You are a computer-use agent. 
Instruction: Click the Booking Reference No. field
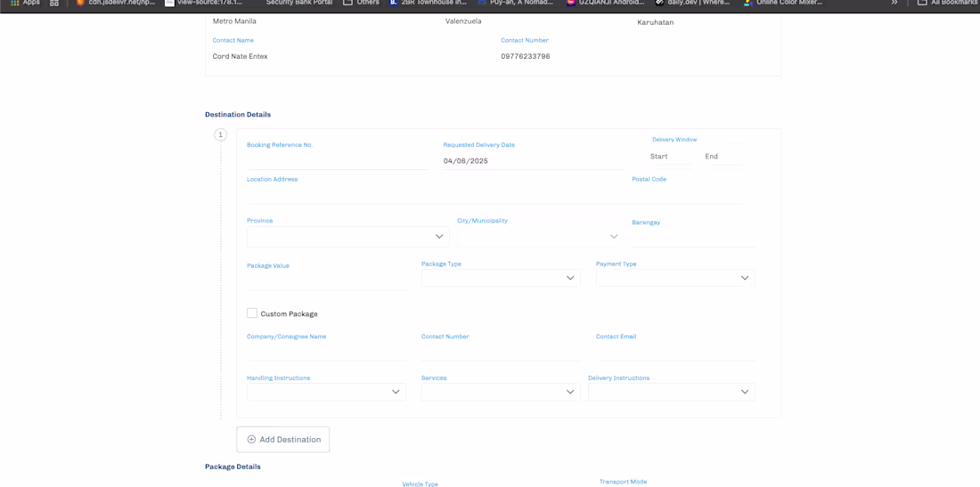pos(338,161)
